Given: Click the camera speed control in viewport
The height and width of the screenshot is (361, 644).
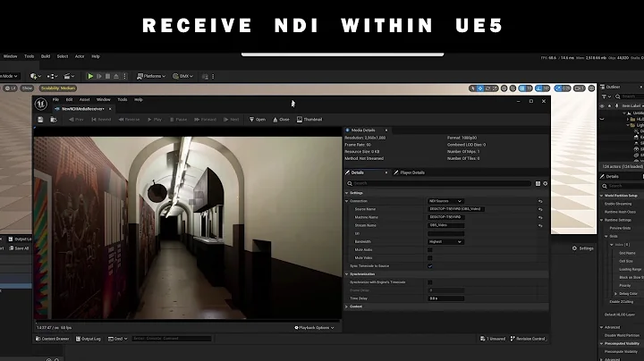Looking at the screenshot, I should [x=579, y=88].
